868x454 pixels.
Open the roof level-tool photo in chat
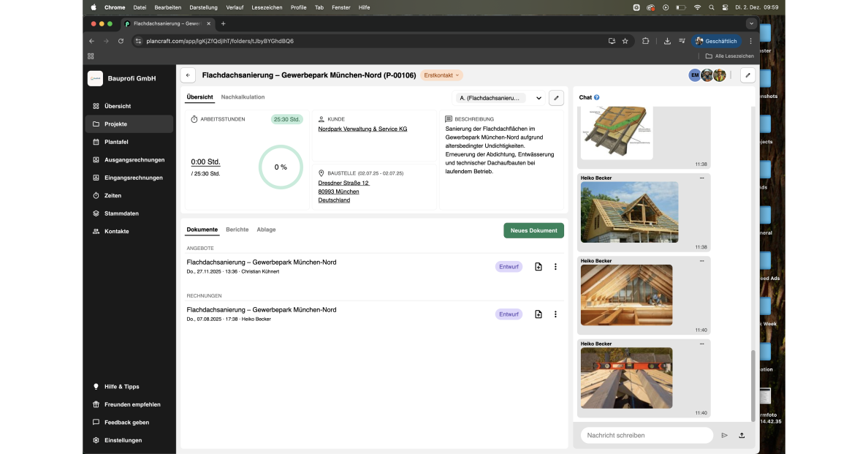click(x=626, y=377)
